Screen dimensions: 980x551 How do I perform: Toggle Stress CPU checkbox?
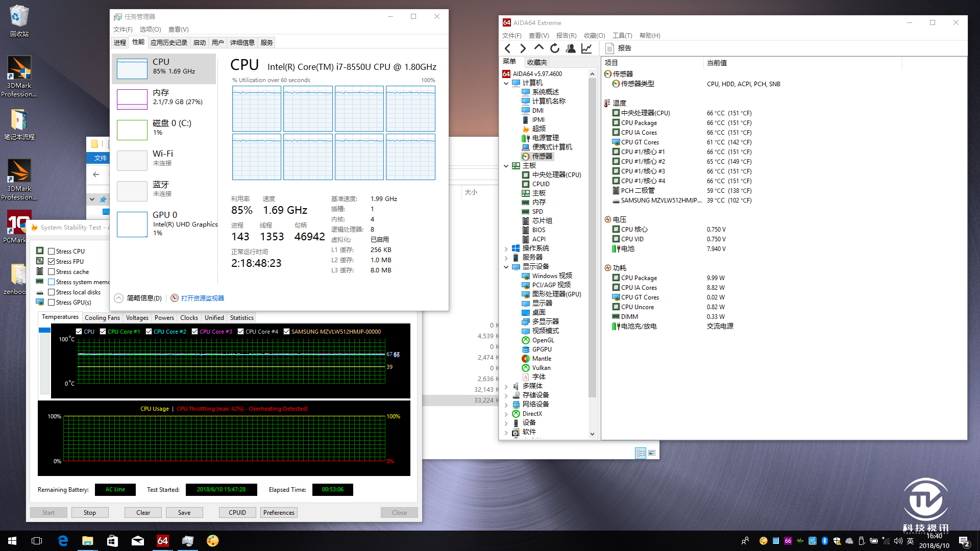click(x=51, y=251)
